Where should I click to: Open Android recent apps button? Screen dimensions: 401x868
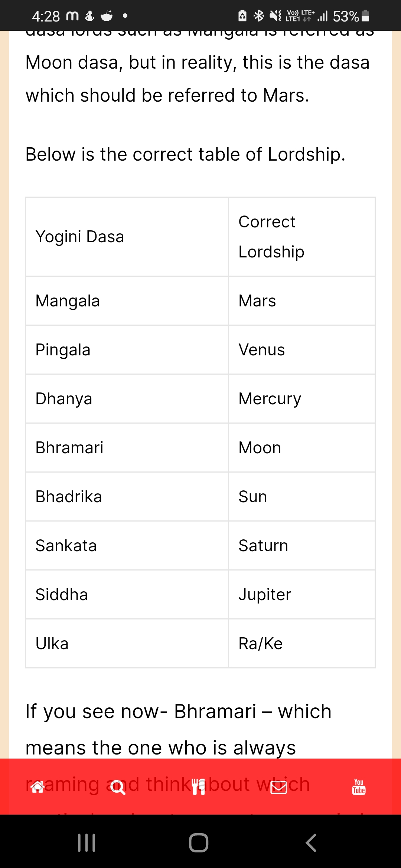[x=87, y=843]
